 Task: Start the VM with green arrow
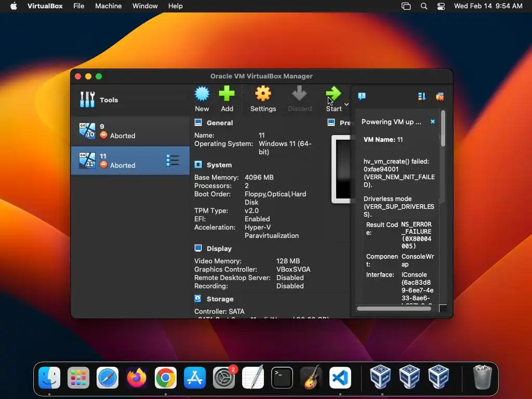(x=334, y=94)
